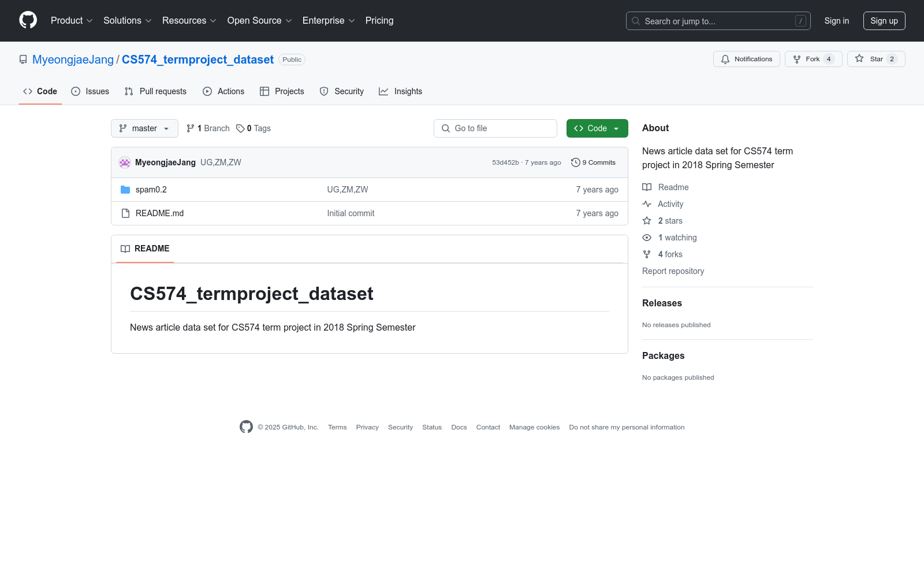View the 9 Commits history
This screenshot has height=578, width=924.
[x=593, y=162]
